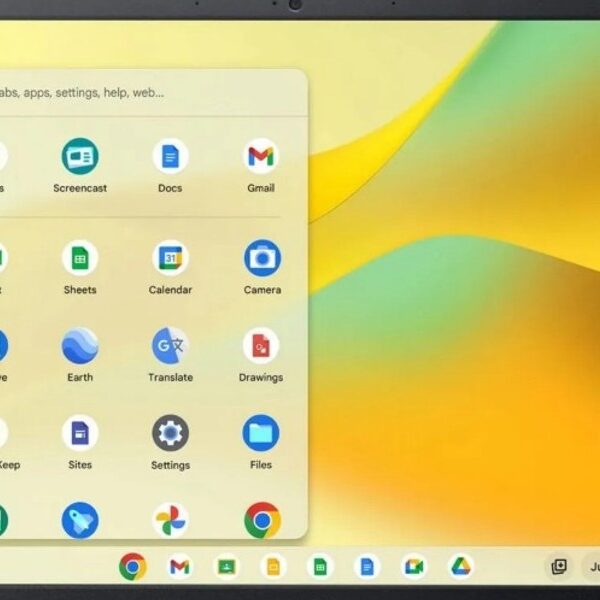Open Gmail from the app launcher grid
This screenshot has width=600, height=600.
tap(261, 157)
